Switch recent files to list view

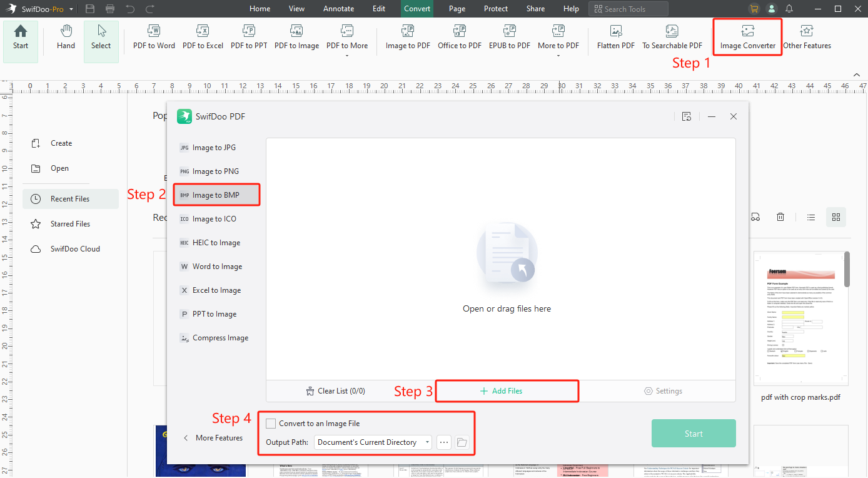[811, 217]
